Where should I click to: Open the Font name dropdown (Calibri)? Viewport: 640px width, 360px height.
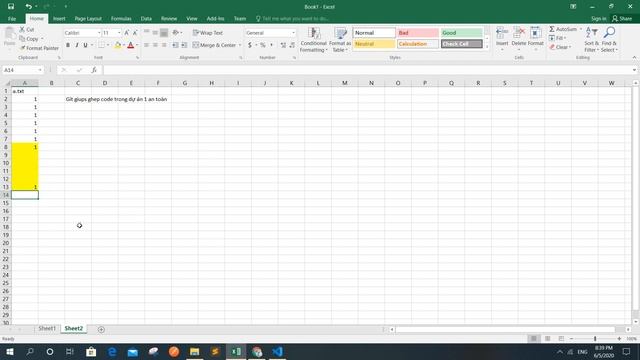[99, 33]
